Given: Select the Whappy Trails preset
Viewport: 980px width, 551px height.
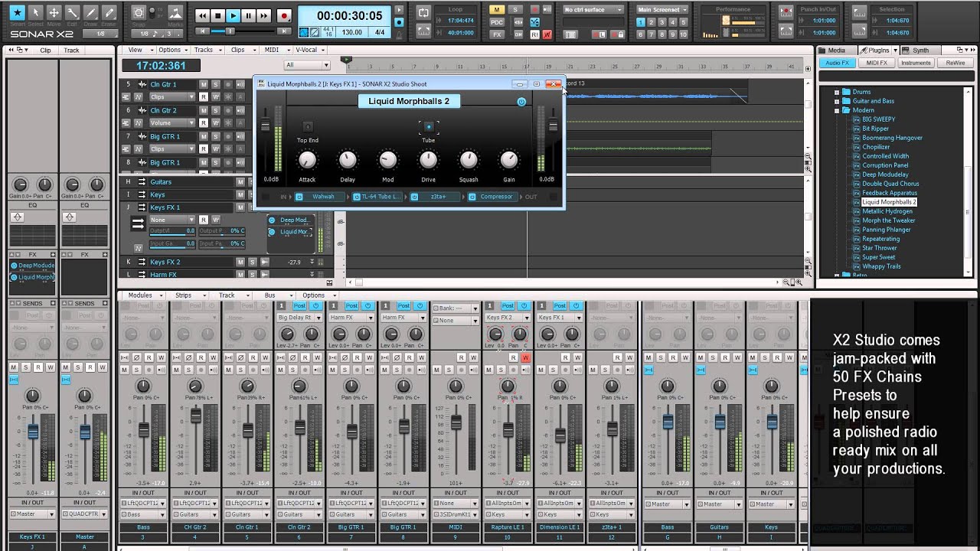Looking at the screenshot, I should pos(880,266).
